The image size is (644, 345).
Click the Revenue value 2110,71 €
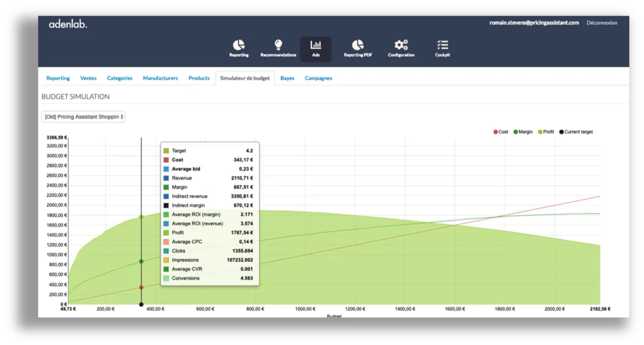pos(242,178)
